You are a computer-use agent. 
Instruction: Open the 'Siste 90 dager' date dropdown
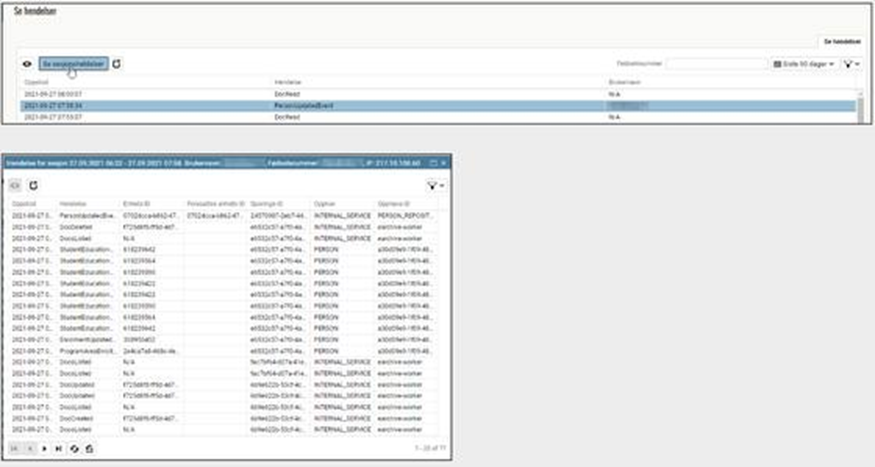805,64
